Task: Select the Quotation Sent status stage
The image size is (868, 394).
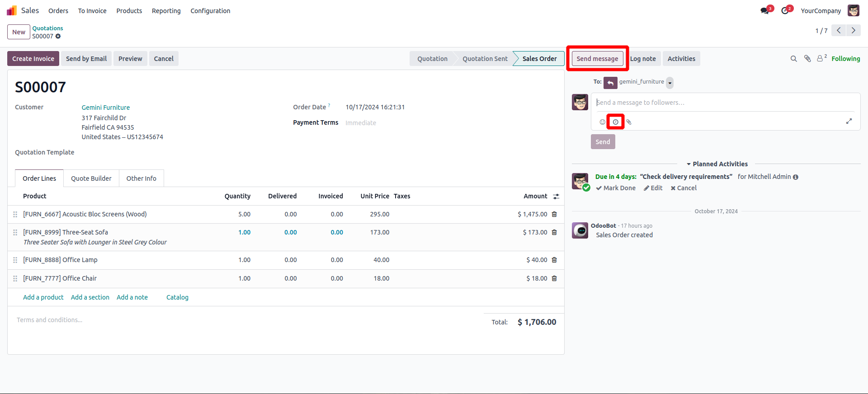Action: click(x=485, y=59)
